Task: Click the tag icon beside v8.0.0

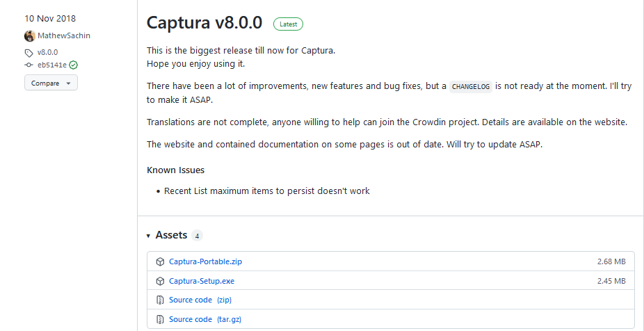Action: click(x=29, y=52)
